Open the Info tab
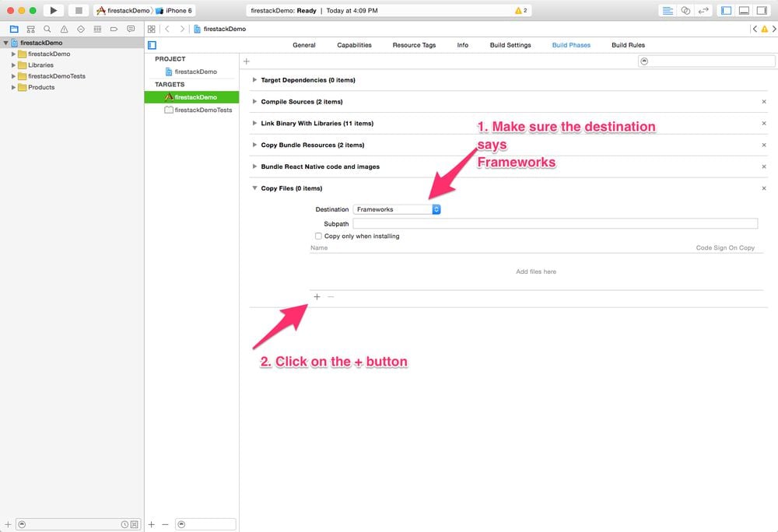Image resolution: width=778 pixels, height=532 pixels. (462, 45)
